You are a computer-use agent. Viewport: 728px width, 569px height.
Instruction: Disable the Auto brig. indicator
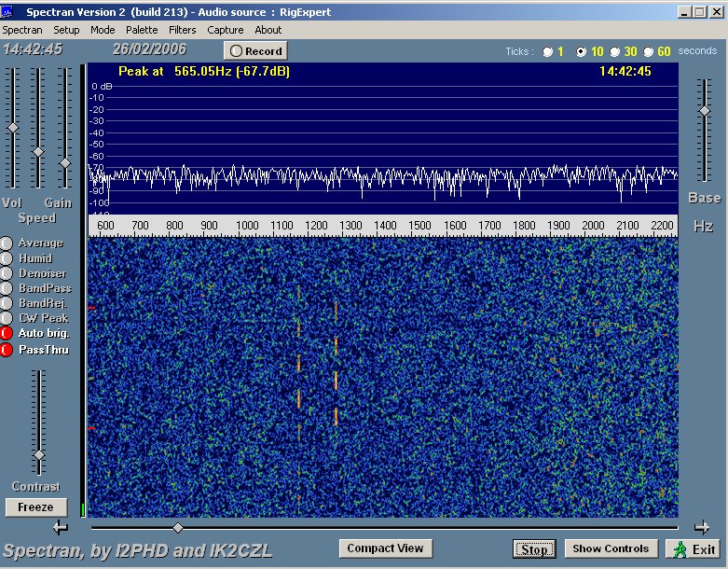pos(7,333)
